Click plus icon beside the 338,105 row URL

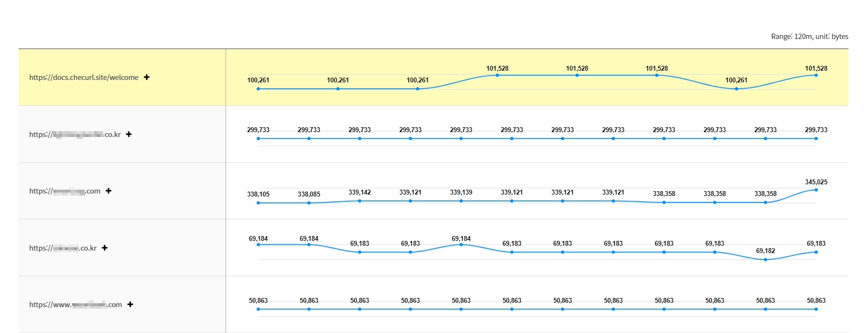[108, 191]
